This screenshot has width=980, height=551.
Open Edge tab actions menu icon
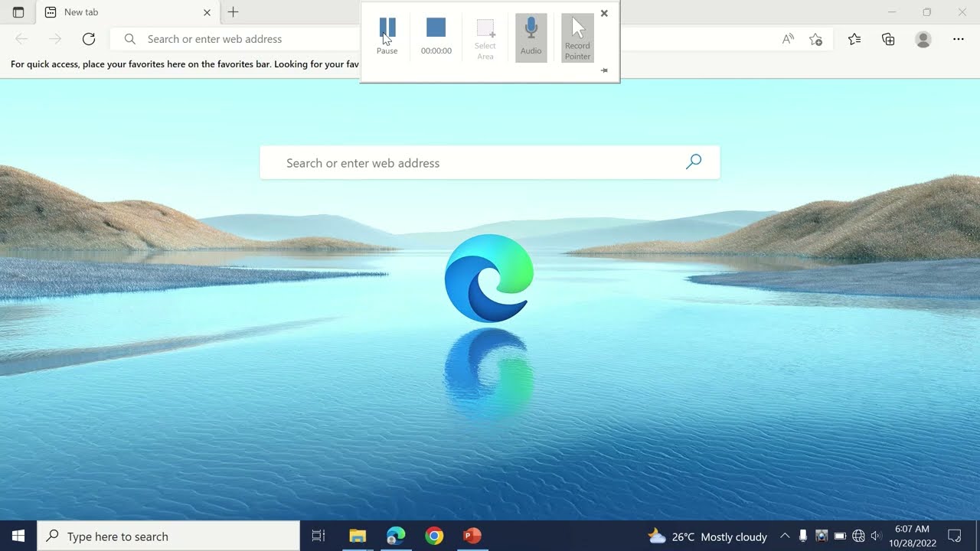pos(18,12)
